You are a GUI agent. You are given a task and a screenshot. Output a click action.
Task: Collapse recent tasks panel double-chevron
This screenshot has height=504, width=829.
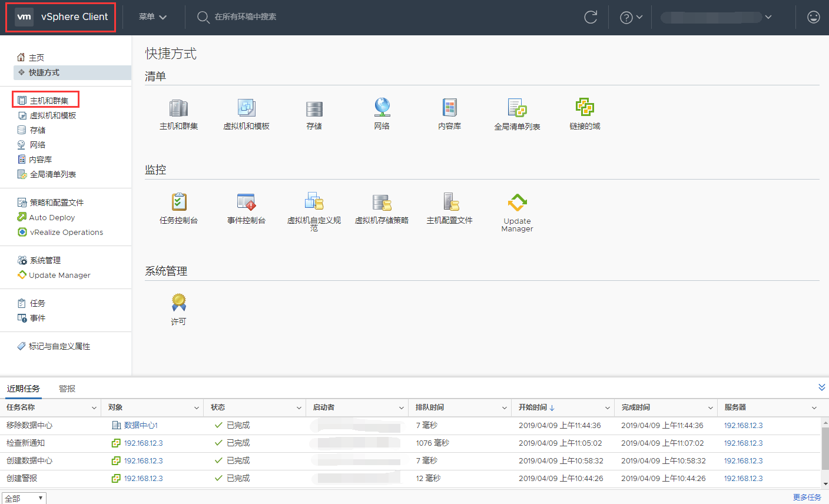coord(822,387)
